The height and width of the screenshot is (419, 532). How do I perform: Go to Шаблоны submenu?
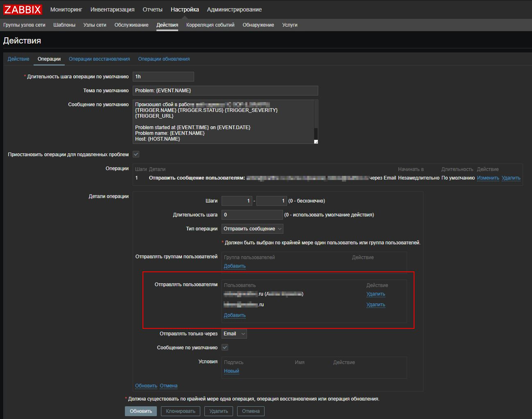[64, 25]
